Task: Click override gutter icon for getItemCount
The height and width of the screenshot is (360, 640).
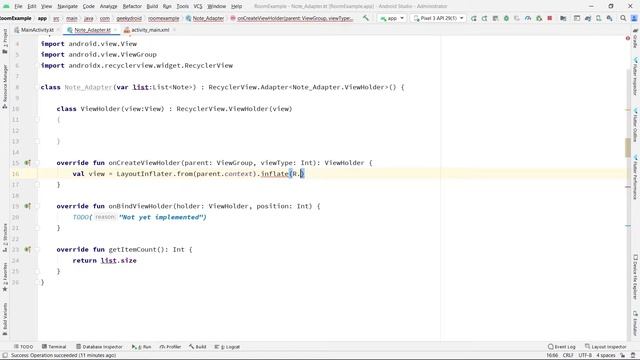Action: [x=27, y=249]
